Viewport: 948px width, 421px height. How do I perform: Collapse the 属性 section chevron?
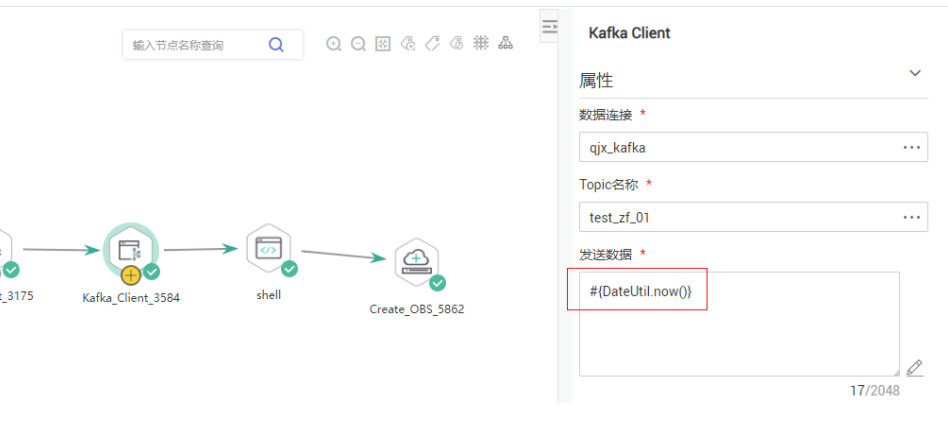click(914, 73)
